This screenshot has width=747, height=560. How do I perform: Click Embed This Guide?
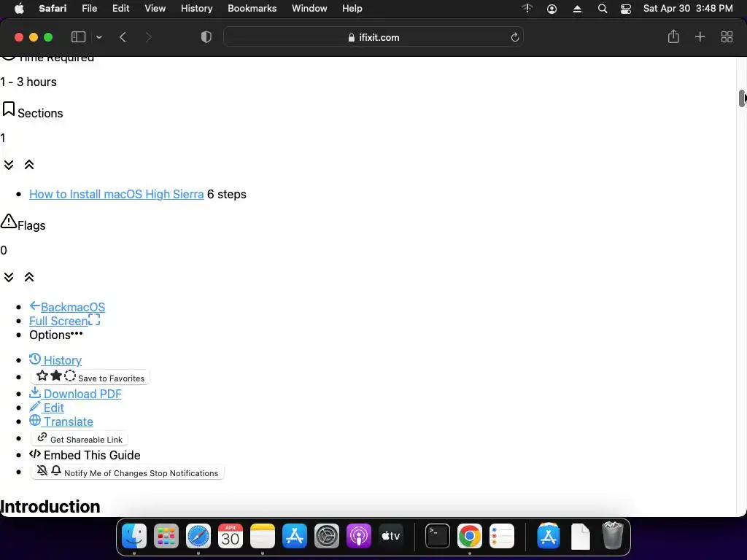(x=85, y=455)
